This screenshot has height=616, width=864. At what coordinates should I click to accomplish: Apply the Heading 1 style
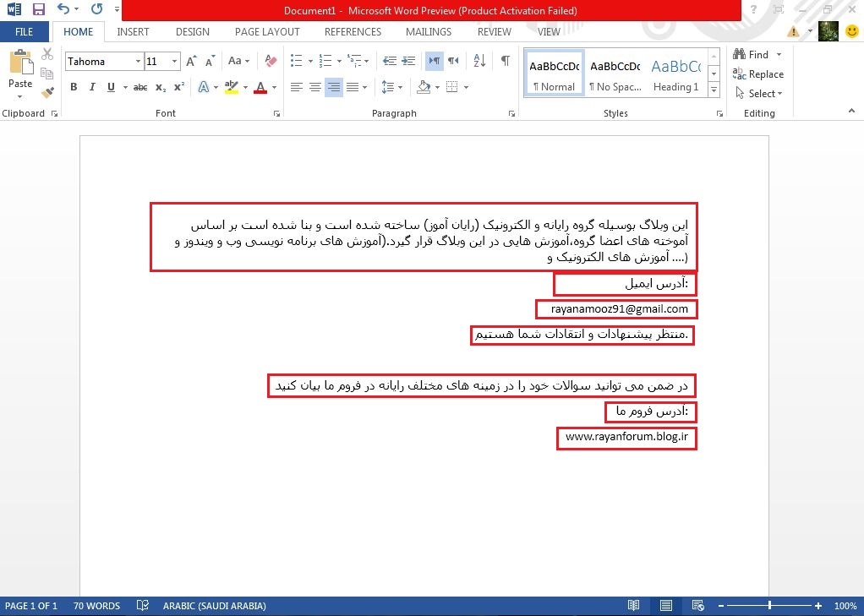(x=675, y=74)
